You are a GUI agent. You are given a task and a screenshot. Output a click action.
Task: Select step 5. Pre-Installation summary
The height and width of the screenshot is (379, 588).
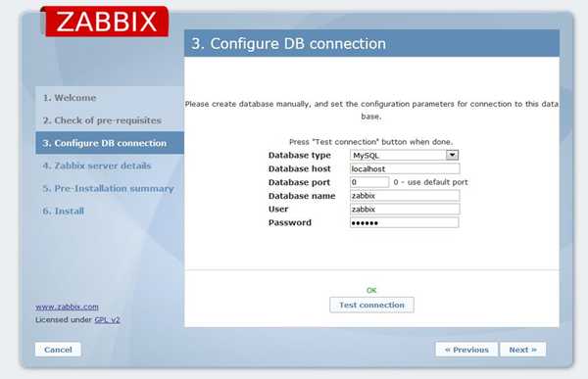[x=110, y=188]
